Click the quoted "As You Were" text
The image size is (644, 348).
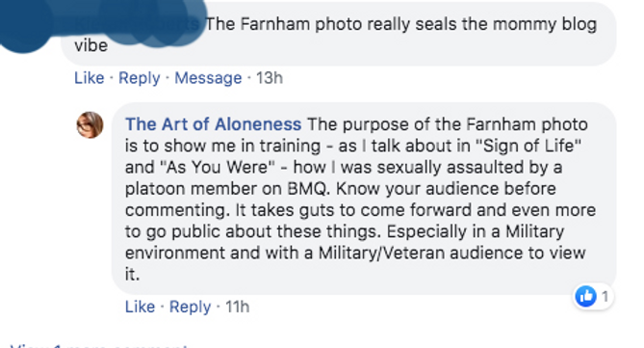217,167
